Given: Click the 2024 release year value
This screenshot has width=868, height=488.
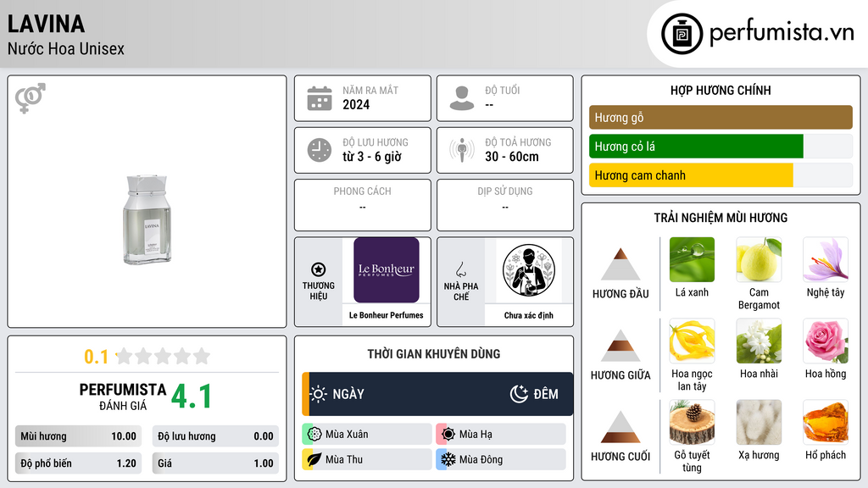Looking at the screenshot, I should pyautogui.click(x=356, y=104).
